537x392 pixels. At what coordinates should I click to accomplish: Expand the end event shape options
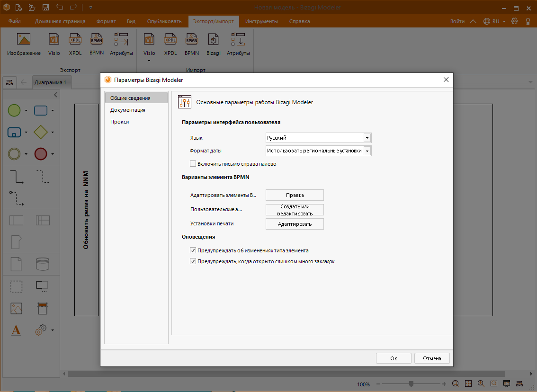click(53, 154)
